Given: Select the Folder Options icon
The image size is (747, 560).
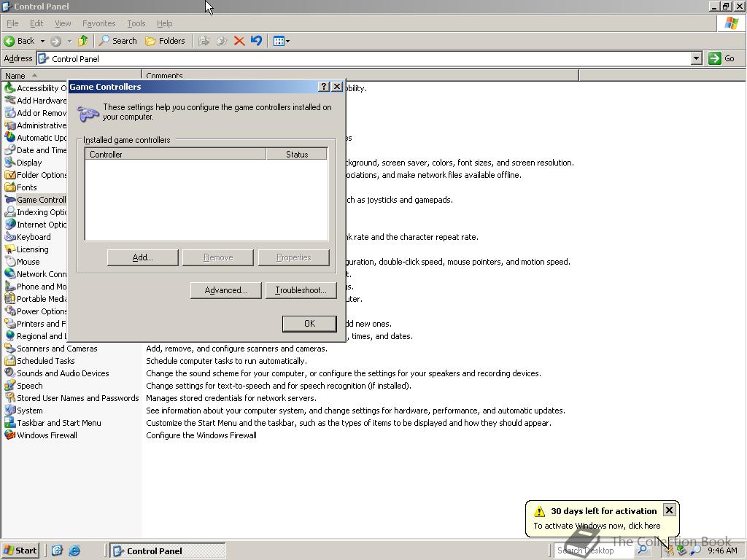Looking at the screenshot, I should [x=9, y=175].
